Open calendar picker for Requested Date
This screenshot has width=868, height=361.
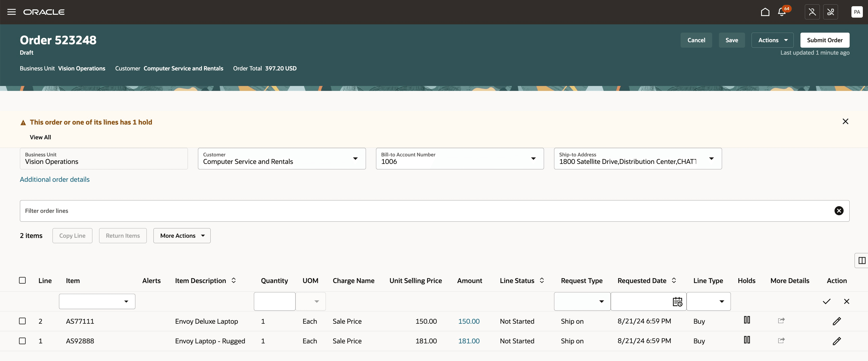[677, 301]
